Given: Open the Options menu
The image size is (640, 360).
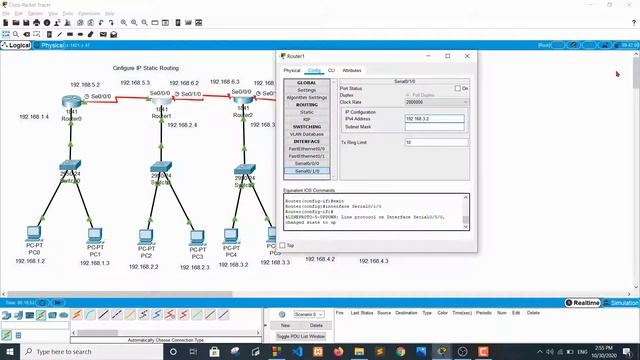Looking at the screenshot, I should 35,13.
